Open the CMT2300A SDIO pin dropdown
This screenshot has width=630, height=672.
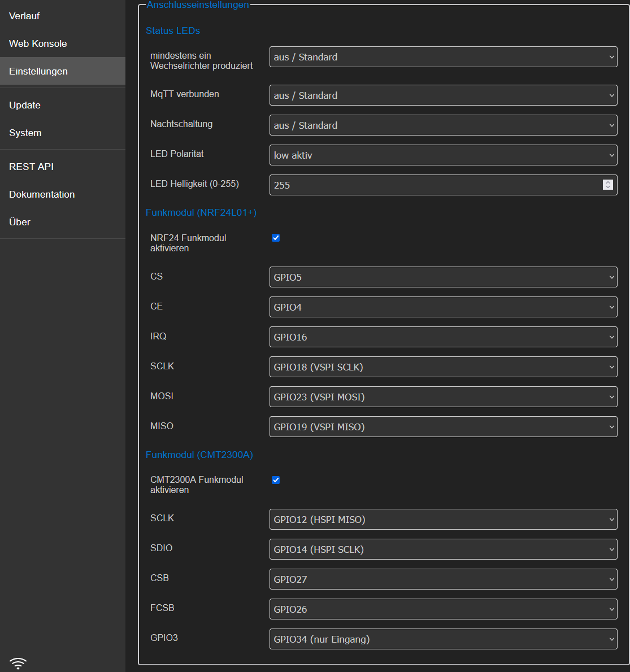pyautogui.click(x=443, y=549)
